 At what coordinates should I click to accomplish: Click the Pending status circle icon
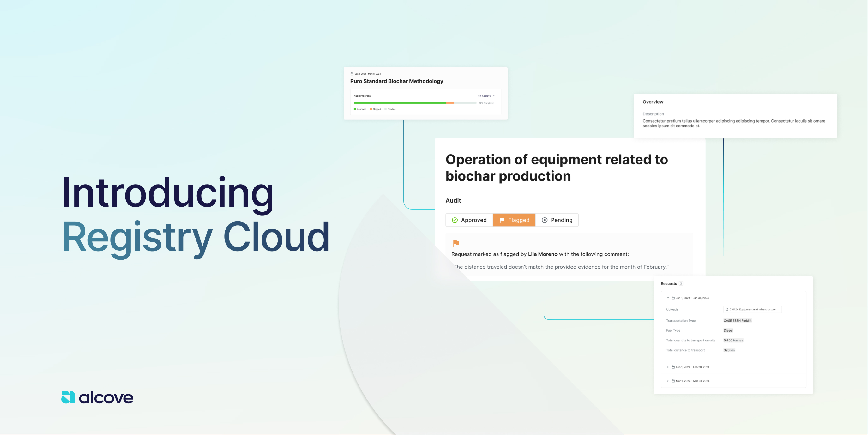point(545,220)
